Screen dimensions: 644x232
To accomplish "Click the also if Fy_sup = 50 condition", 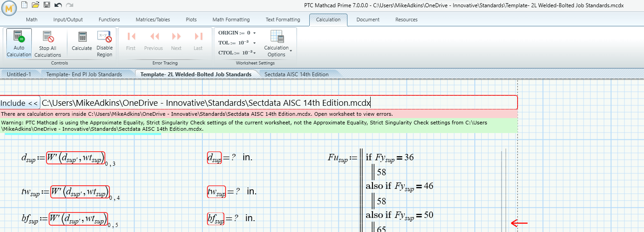I will (399, 215).
